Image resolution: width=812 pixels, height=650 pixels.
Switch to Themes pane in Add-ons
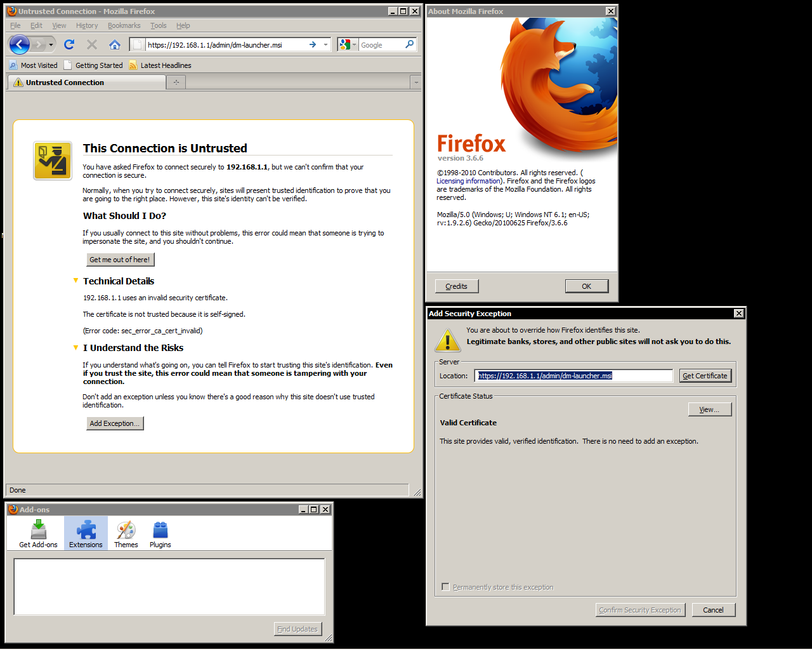pos(126,533)
